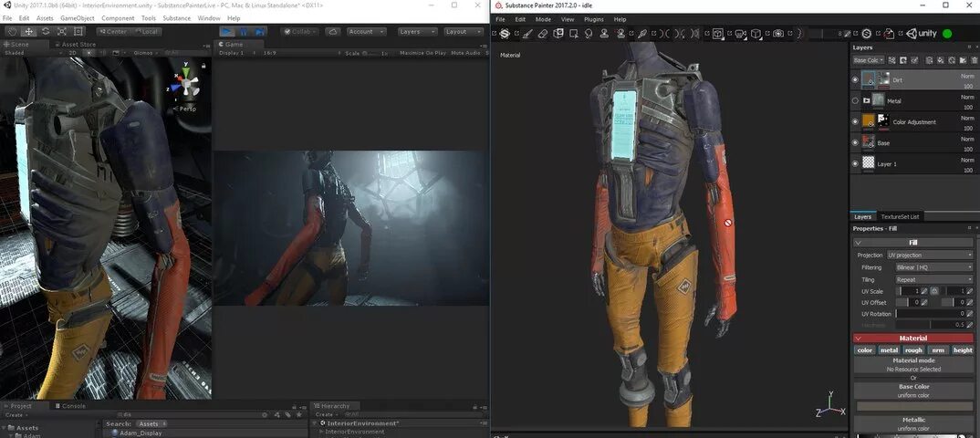Open Unity cloud services icon

(x=332, y=31)
